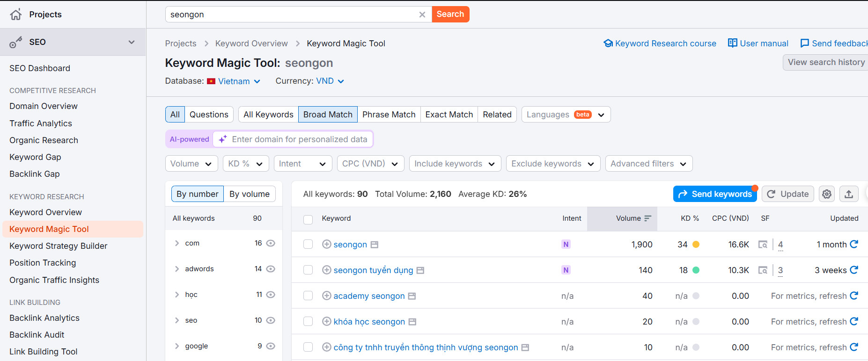The height and width of the screenshot is (361, 868).
Task: Switch grouping to By volume
Action: point(250,194)
